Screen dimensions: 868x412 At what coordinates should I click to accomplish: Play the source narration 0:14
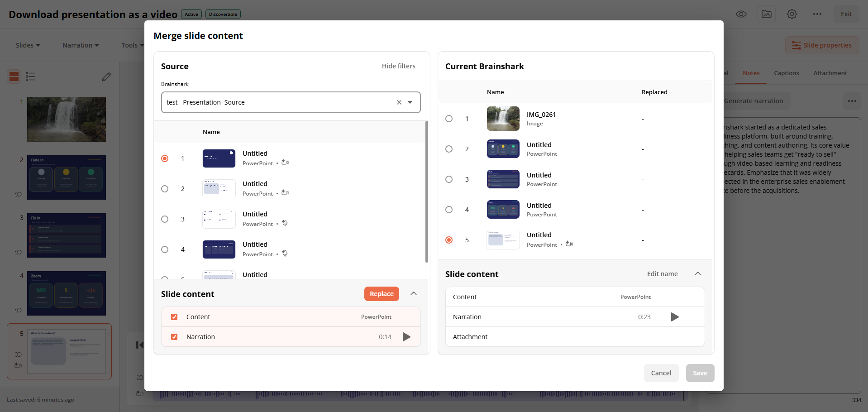[406, 337]
